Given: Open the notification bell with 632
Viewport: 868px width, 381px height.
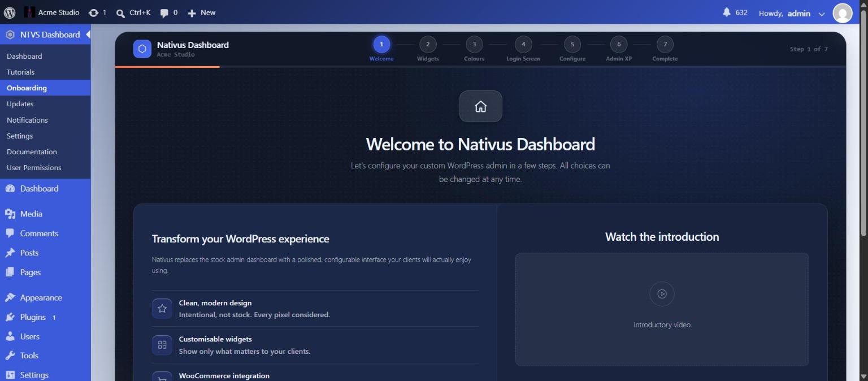Looking at the screenshot, I should pos(735,12).
